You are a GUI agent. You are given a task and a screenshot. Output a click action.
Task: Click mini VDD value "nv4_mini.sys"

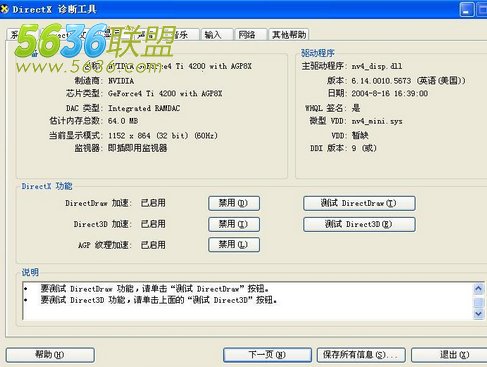[377, 121]
